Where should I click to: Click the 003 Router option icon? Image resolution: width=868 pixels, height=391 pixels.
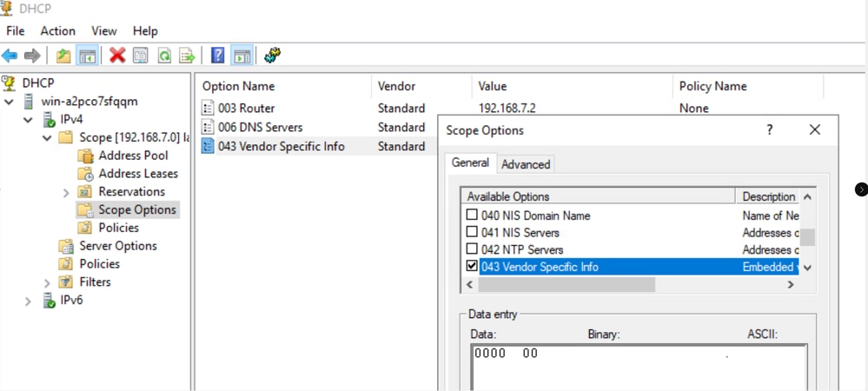tap(208, 108)
